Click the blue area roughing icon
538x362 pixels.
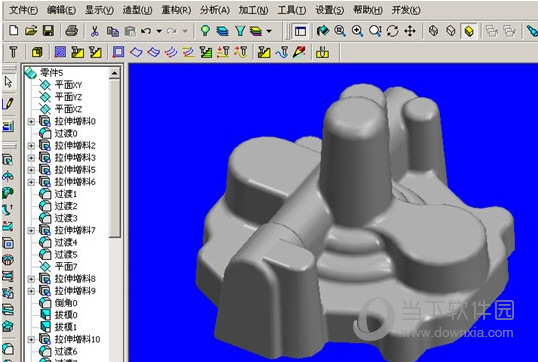pos(60,52)
